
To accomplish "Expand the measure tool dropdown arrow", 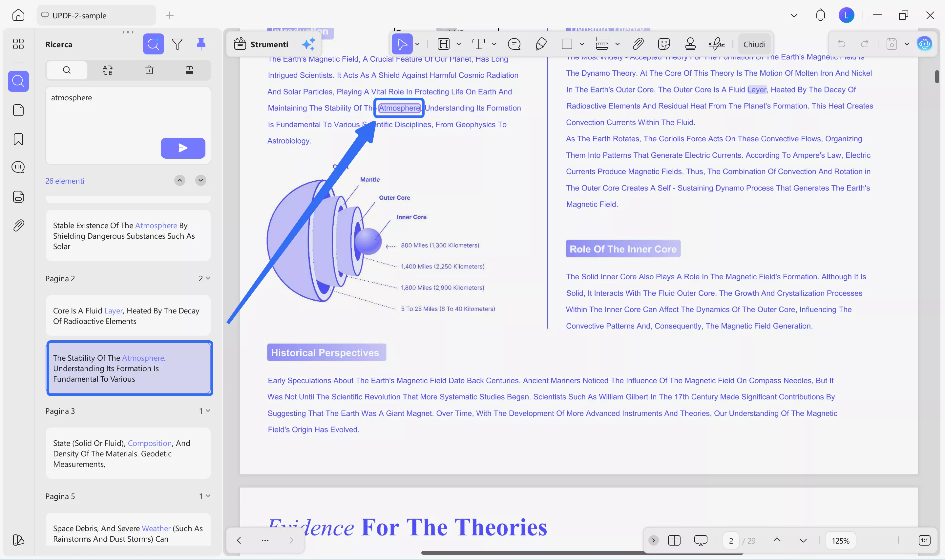I will (618, 44).
